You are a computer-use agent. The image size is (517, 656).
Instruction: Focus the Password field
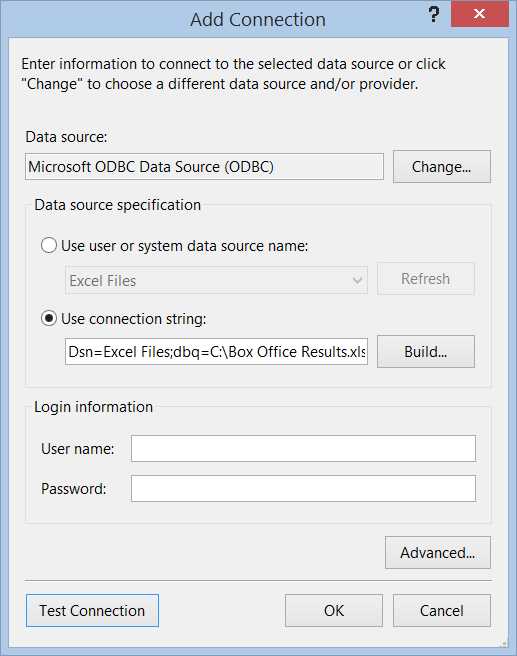pyautogui.click(x=303, y=488)
